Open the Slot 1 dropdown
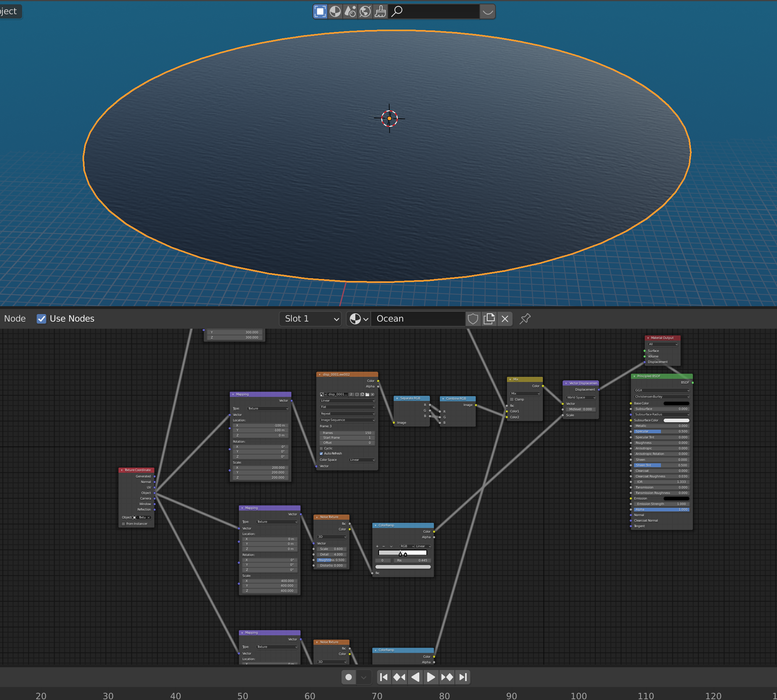 pyautogui.click(x=310, y=318)
